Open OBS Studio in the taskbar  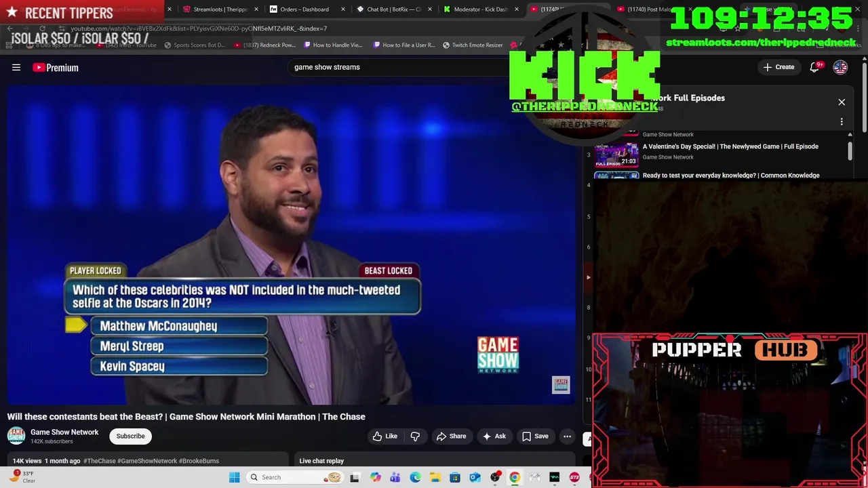point(495,477)
